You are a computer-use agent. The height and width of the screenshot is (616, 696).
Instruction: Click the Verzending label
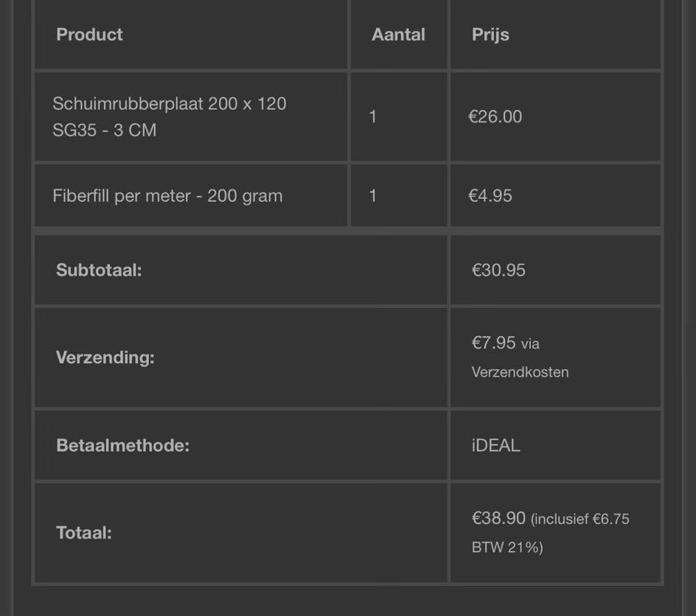105,357
